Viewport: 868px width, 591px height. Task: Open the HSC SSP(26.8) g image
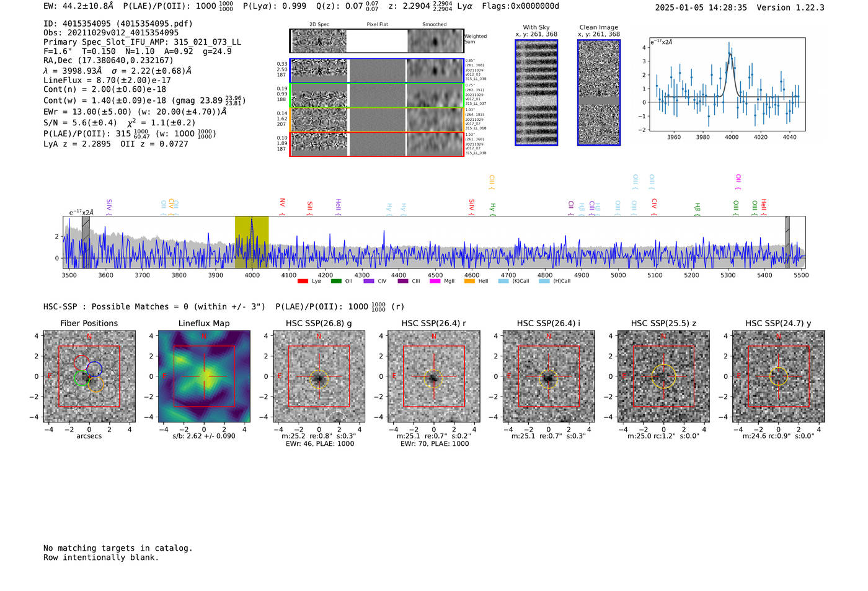(x=319, y=376)
